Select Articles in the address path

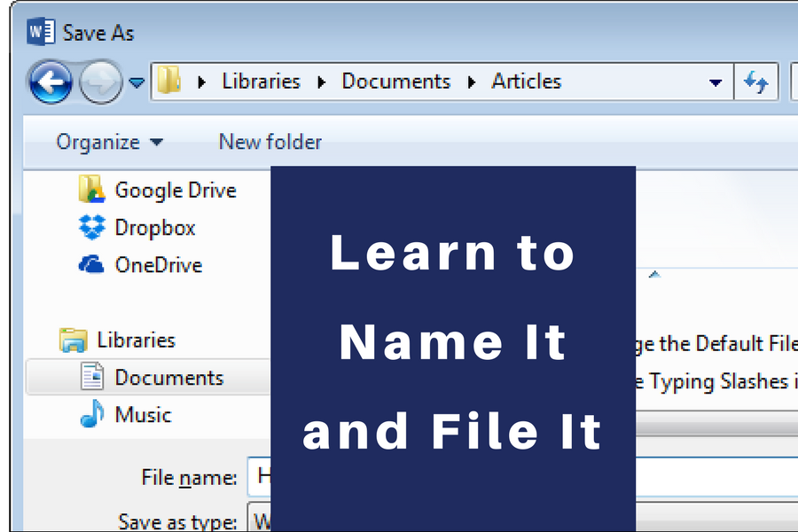[x=526, y=82]
